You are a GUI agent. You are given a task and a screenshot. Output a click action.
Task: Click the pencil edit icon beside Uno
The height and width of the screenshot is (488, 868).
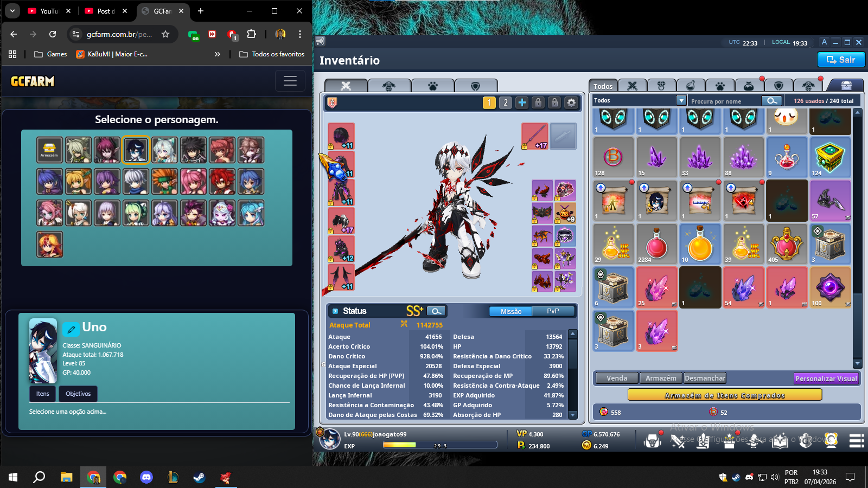(71, 329)
